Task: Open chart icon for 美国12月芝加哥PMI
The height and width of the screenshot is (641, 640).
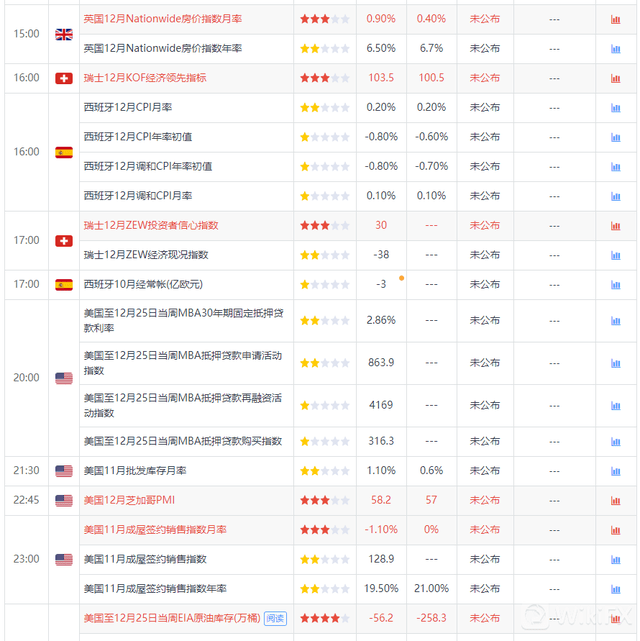Action: click(615, 500)
